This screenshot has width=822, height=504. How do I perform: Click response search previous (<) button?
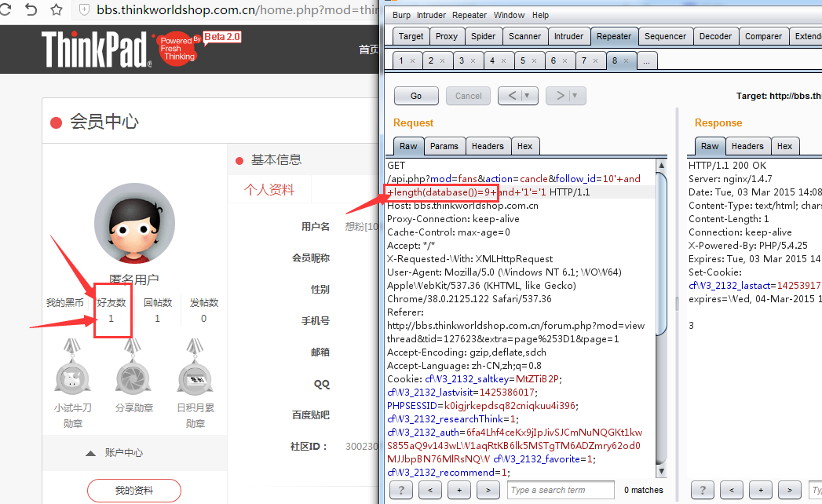[731, 490]
